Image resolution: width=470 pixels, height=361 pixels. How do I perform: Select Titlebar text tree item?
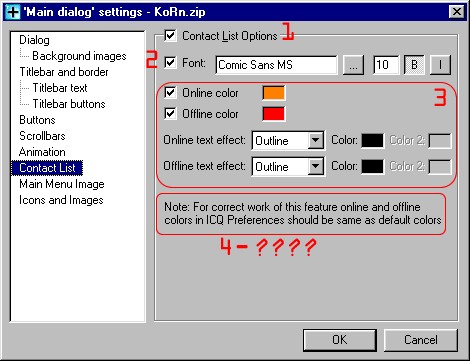pos(60,88)
